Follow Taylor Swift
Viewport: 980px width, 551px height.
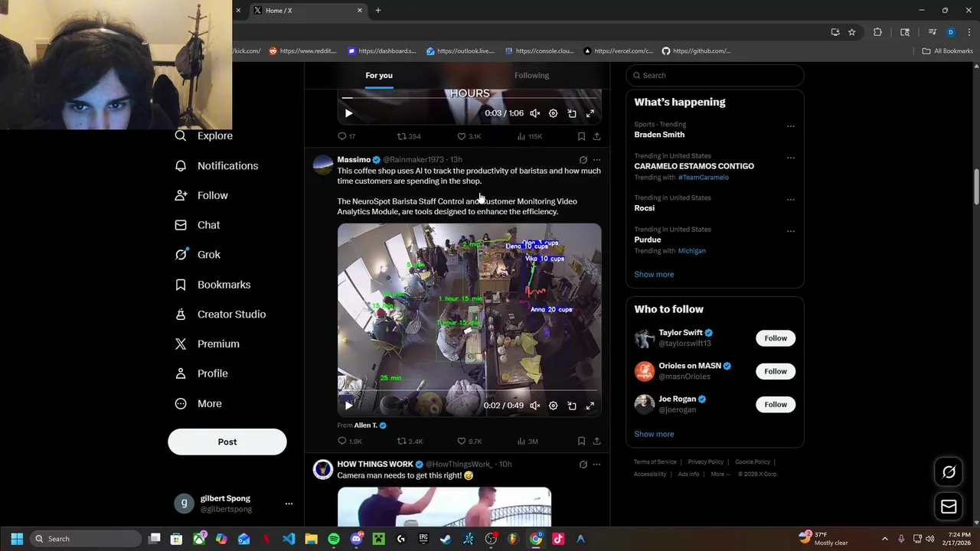776,338
